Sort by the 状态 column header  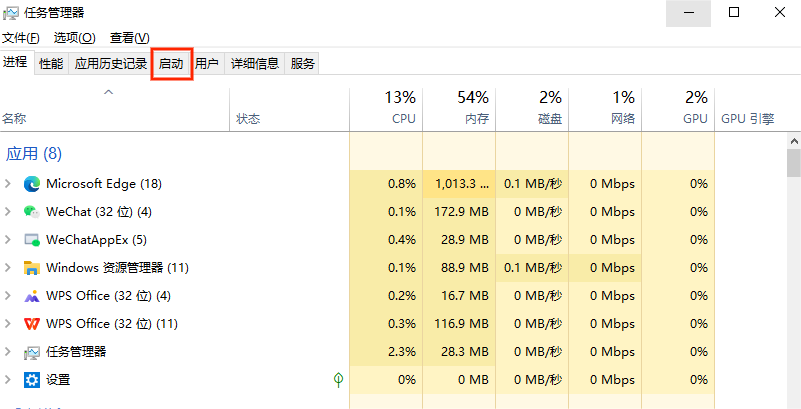pos(290,110)
